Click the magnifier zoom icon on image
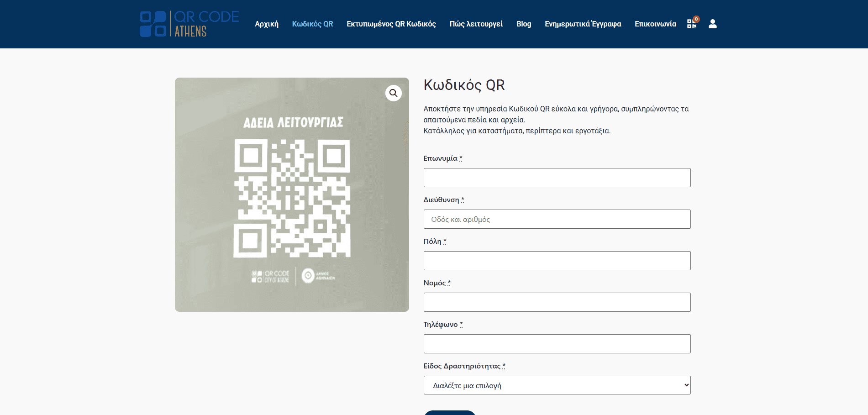This screenshot has width=868, height=415. (x=393, y=93)
